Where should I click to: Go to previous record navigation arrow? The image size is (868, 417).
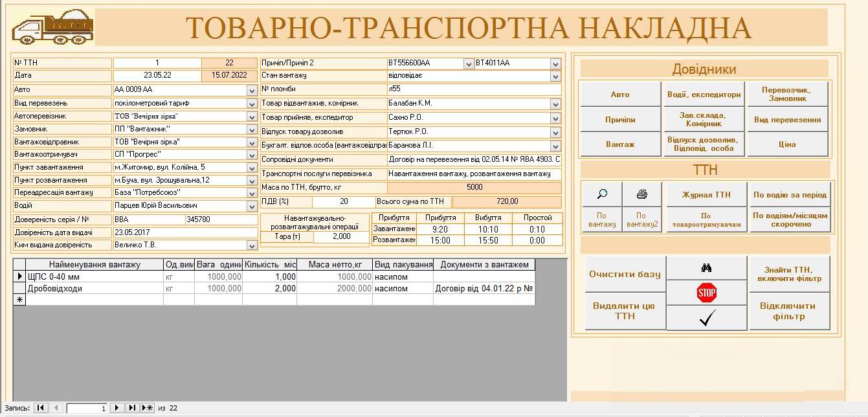[x=56, y=408]
